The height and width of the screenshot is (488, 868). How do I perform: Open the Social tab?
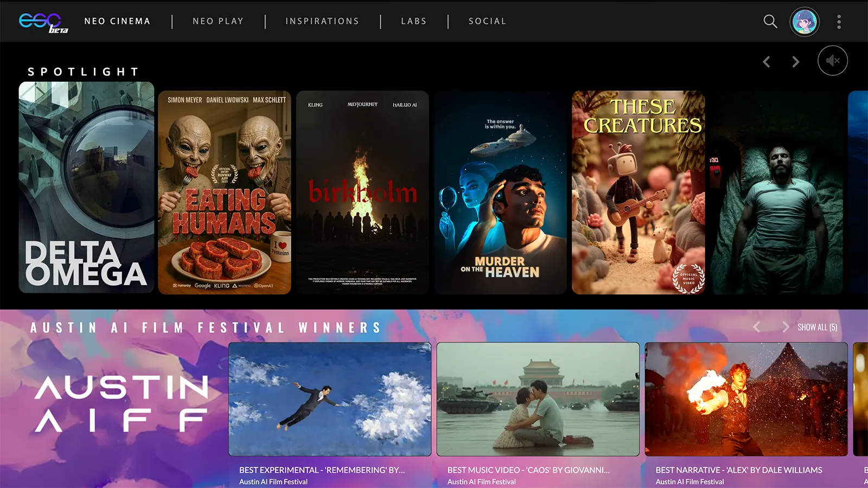[487, 21]
